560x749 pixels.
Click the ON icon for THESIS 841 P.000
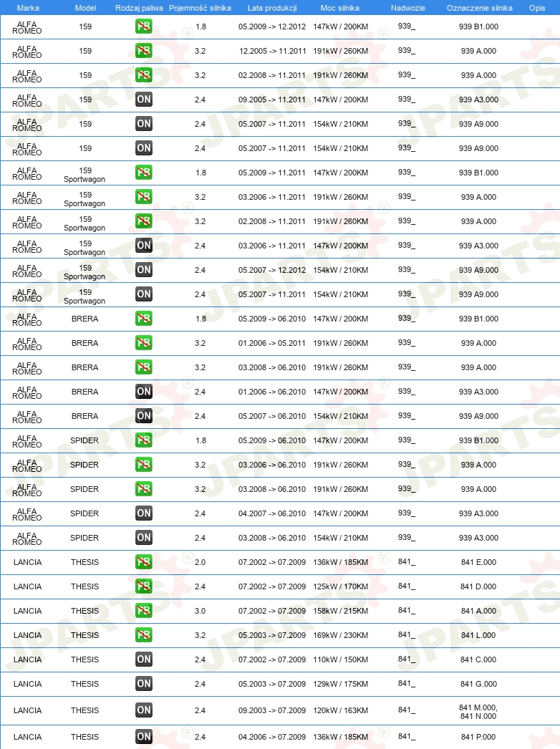(144, 737)
